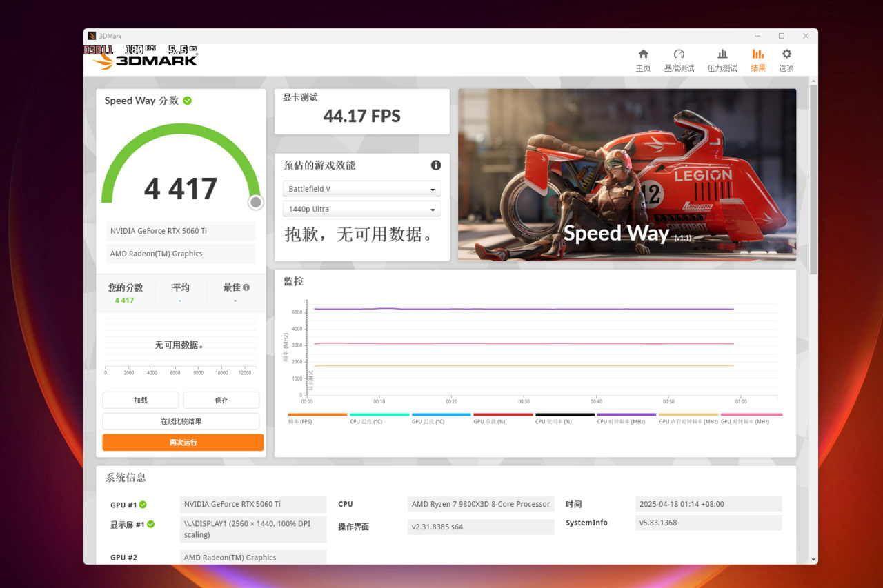Click the scrollbar up arrow

[813, 81]
